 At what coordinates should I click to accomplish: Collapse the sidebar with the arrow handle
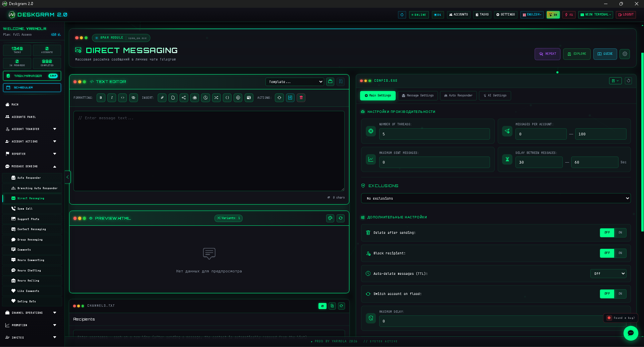pos(67,177)
